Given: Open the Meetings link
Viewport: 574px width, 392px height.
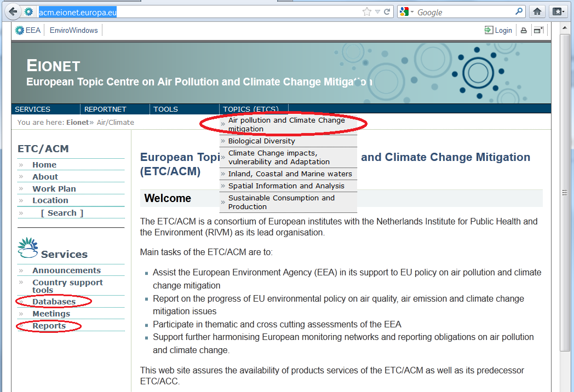Looking at the screenshot, I should click(x=51, y=314).
